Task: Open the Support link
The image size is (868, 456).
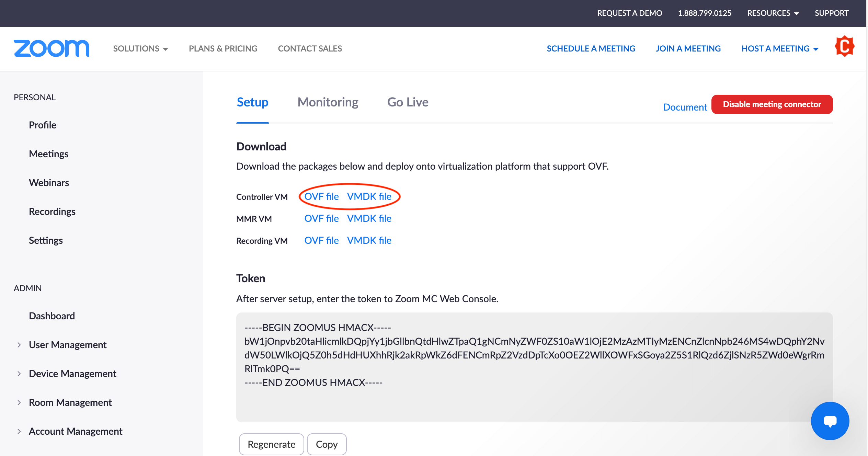Action: click(x=831, y=13)
